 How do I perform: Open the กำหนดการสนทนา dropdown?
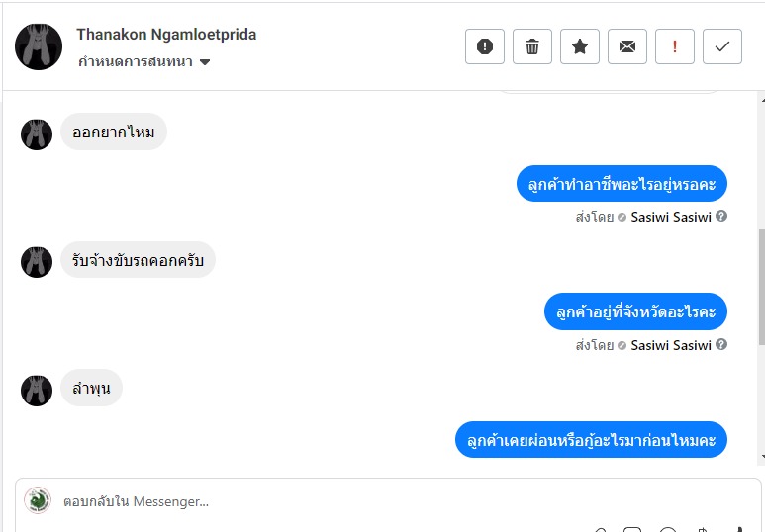(x=143, y=61)
